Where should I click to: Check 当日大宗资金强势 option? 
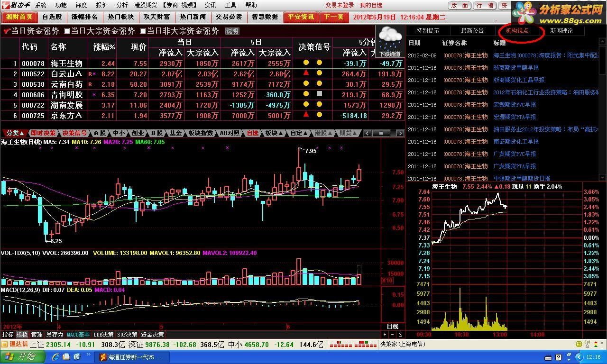tap(99, 31)
